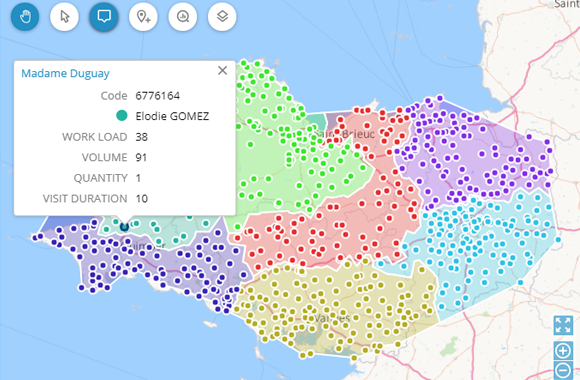580x380 pixels.
Task: Click the Saint-Brieuc city label
Action: (x=345, y=134)
